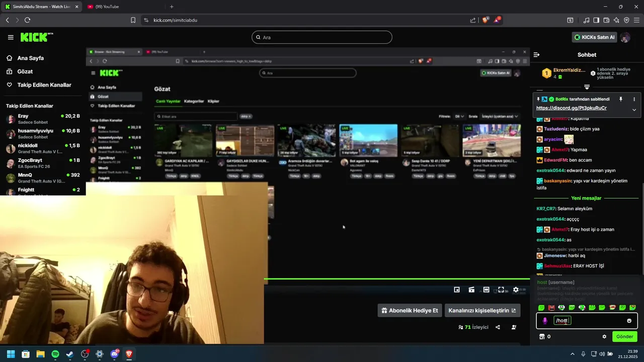Screen dimensions: 644x362
Task: Open Discord from the taskbar
Action: click(x=114, y=354)
